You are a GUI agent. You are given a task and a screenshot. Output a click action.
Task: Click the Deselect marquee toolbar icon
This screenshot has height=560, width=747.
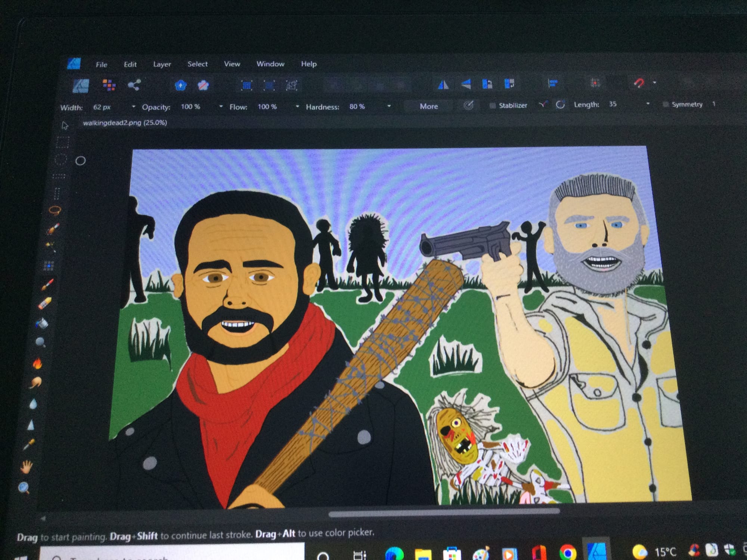(269, 85)
